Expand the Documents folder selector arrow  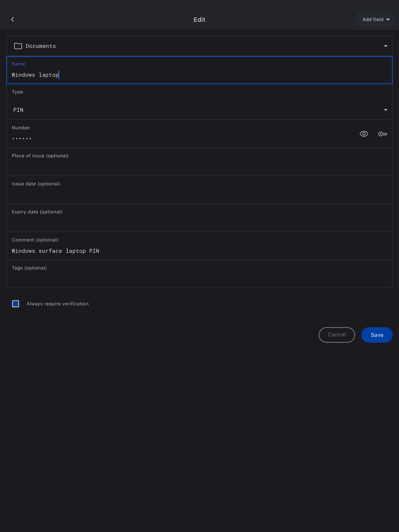coord(385,46)
